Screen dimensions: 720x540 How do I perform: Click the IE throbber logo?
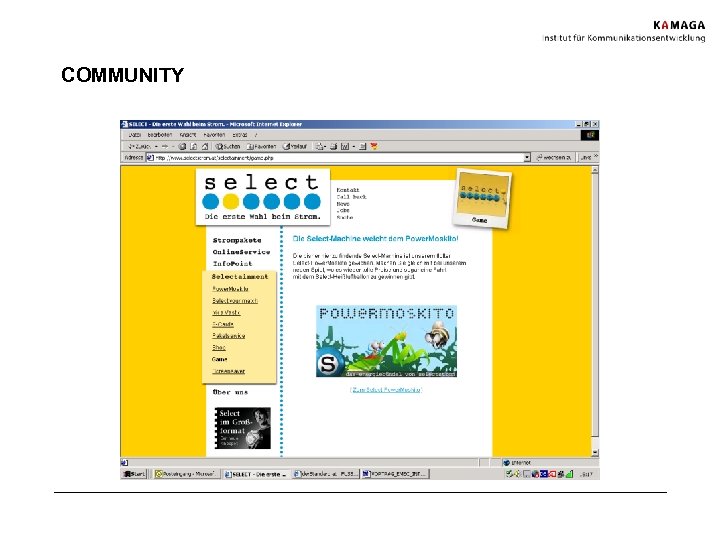[x=590, y=135]
